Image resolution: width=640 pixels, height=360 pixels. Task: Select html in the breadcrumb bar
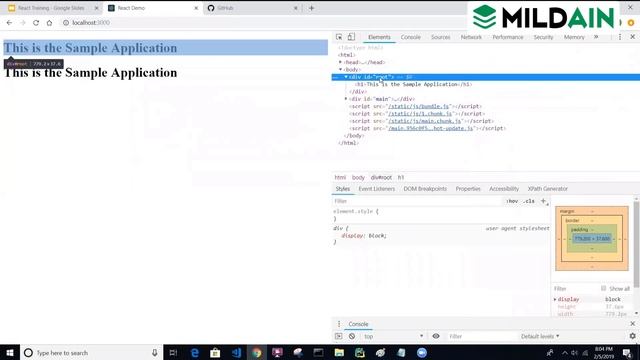[340, 178]
